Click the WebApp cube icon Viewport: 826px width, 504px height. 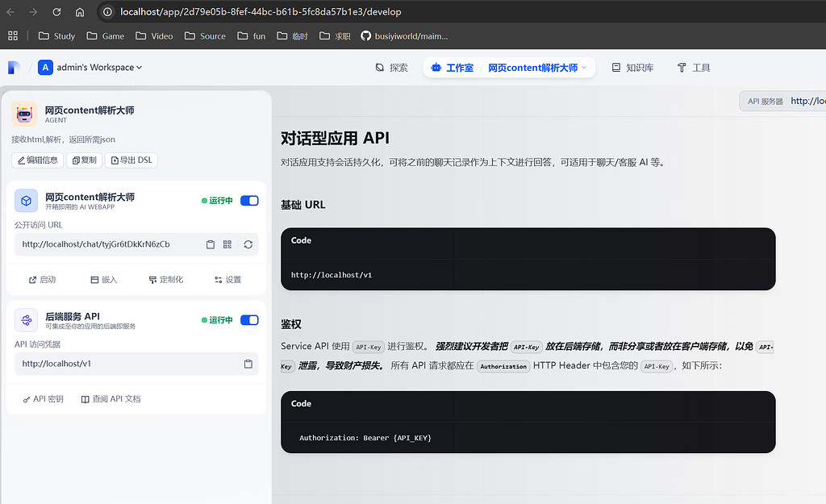coord(26,201)
